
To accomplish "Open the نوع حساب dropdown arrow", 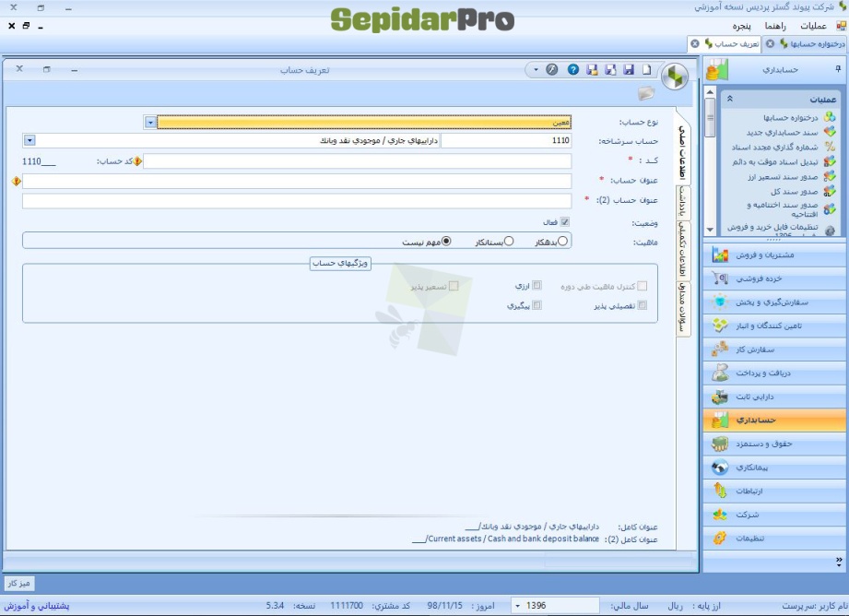I will coord(150,123).
